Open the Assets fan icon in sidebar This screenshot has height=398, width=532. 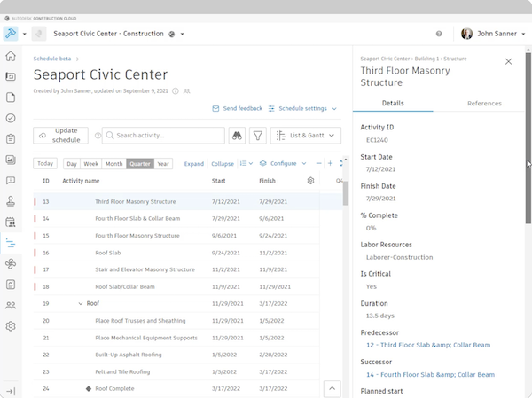click(11, 263)
